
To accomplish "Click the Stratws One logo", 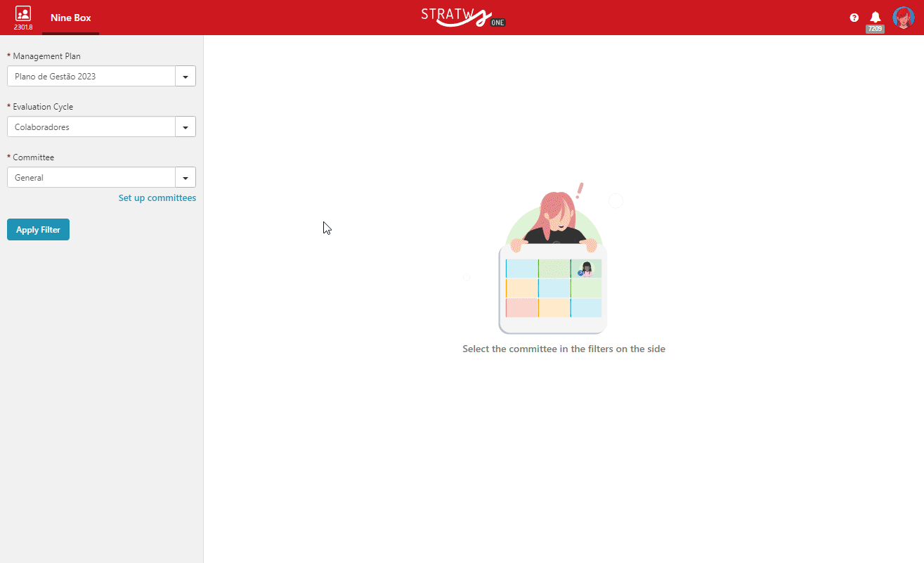I will [463, 17].
